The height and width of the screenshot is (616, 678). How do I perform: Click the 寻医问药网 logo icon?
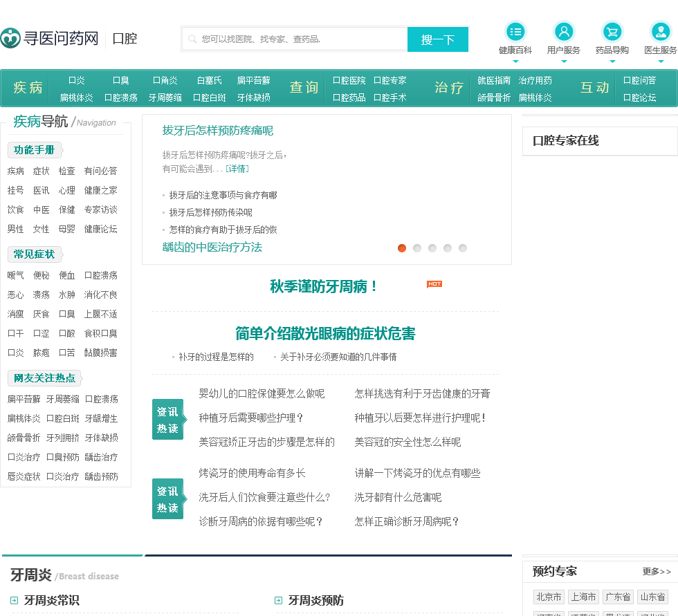(10, 38)
